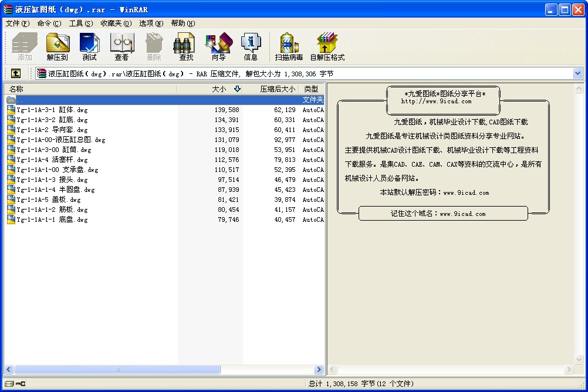Open the 帮助(H) menu

pos(183,23)
